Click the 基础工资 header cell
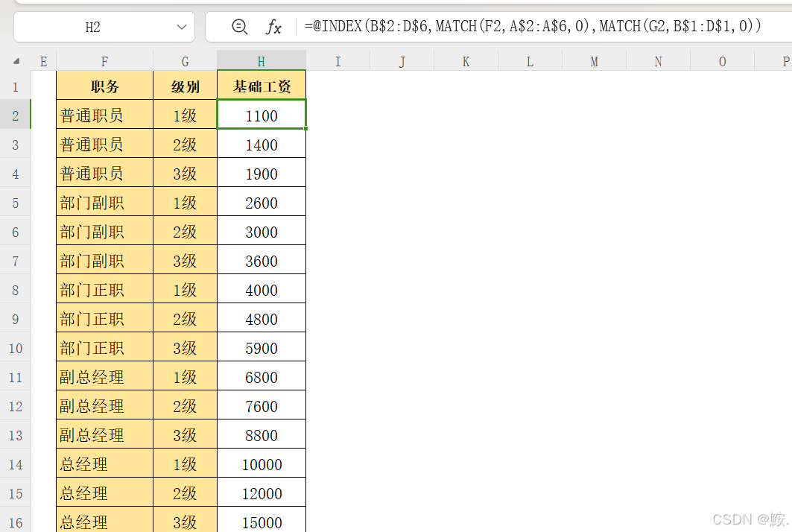 coord(262,86)
